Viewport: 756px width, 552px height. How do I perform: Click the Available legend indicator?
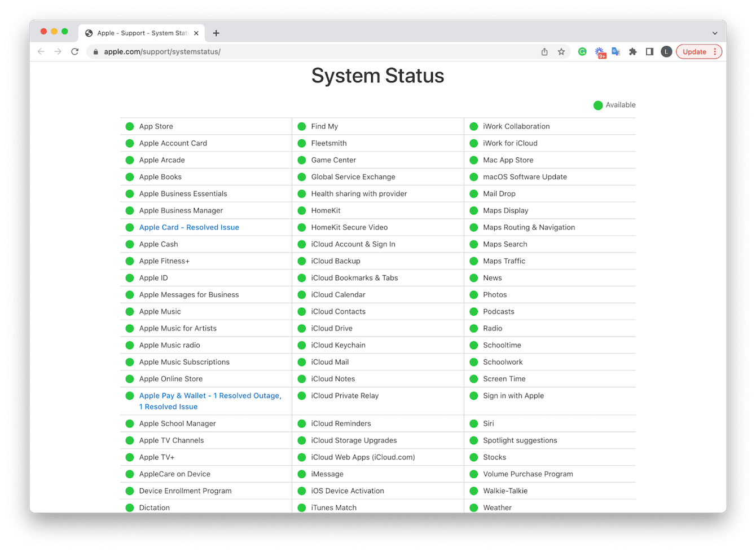pos(598,105)
